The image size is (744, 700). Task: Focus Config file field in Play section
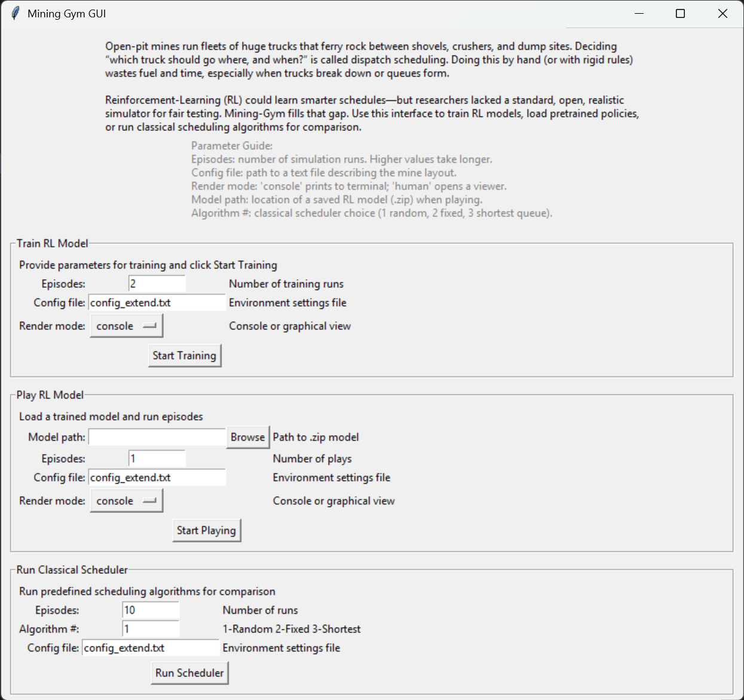click(157, 478)
